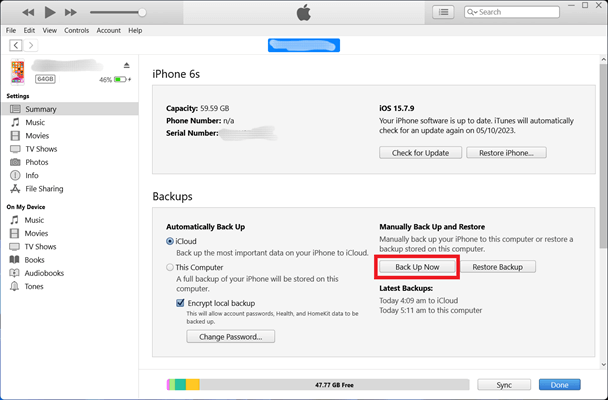
Task: Toggle Encrypt local backup checkbox
Action: (x=180, y=302)
